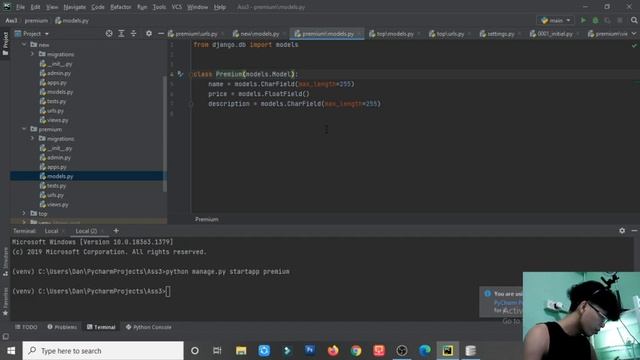Show hidden editor tabs dropdown arrow
This screenshot has height=360, width=640.
pos(634,34)
